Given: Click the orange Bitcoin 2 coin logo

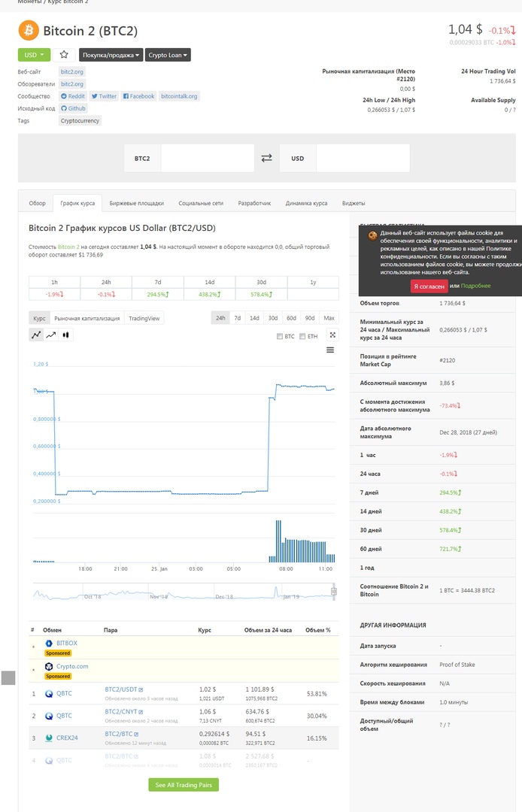Looking at the screenshot, I should pyautogui.click(x=29, y=31).
